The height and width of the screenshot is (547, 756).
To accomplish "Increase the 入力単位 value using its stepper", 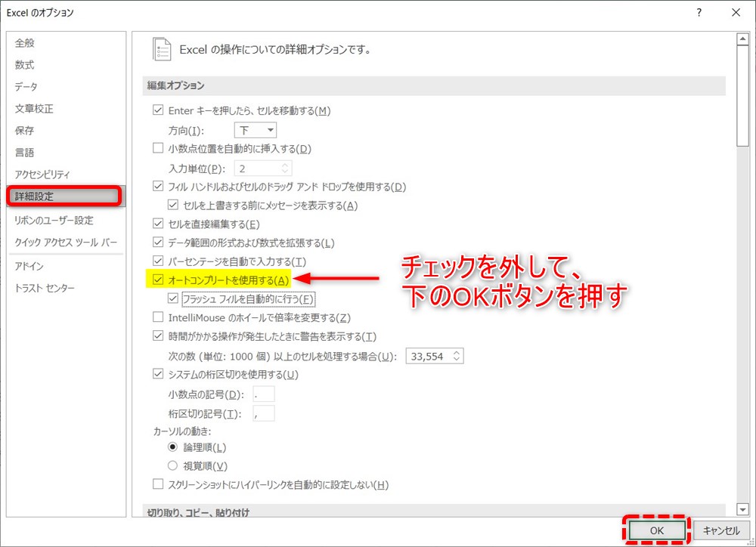I will coord(286,165).
